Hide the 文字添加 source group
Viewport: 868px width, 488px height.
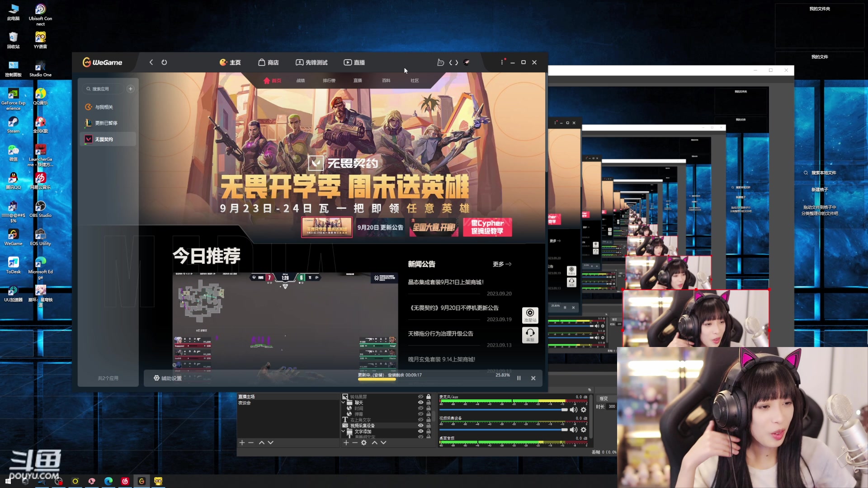point(420,432)
